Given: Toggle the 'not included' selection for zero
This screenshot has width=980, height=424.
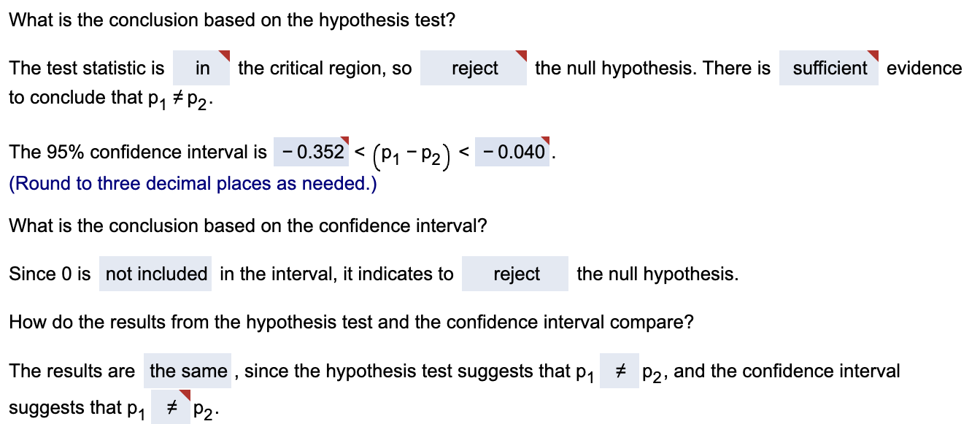Looking at the screenshot, I should coord(155,274).
